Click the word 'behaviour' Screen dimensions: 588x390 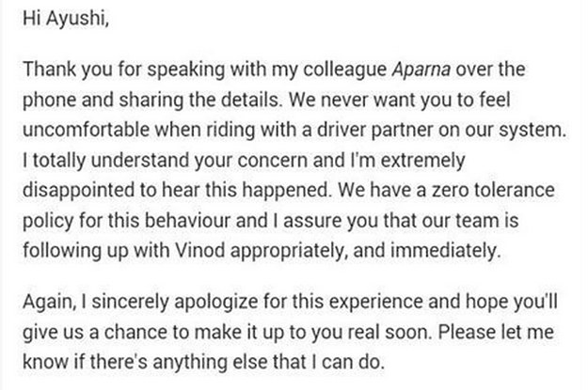(187, 220)
